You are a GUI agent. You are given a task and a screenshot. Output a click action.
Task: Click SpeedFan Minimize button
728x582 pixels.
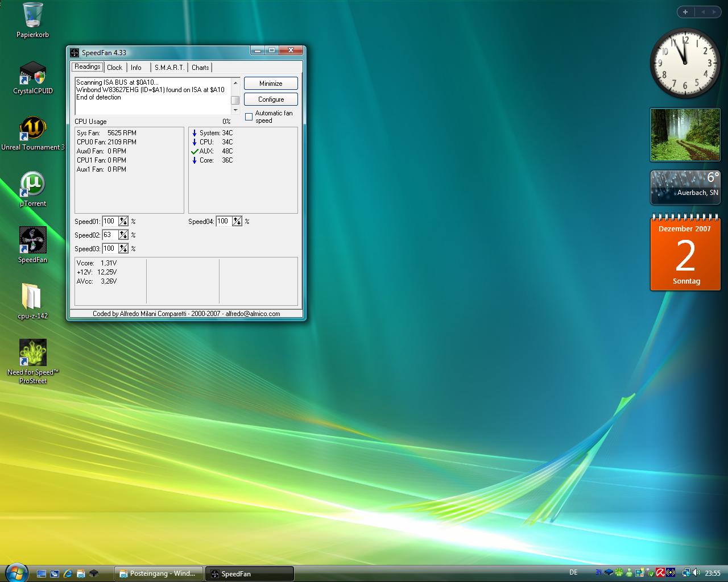pos(271,84)
